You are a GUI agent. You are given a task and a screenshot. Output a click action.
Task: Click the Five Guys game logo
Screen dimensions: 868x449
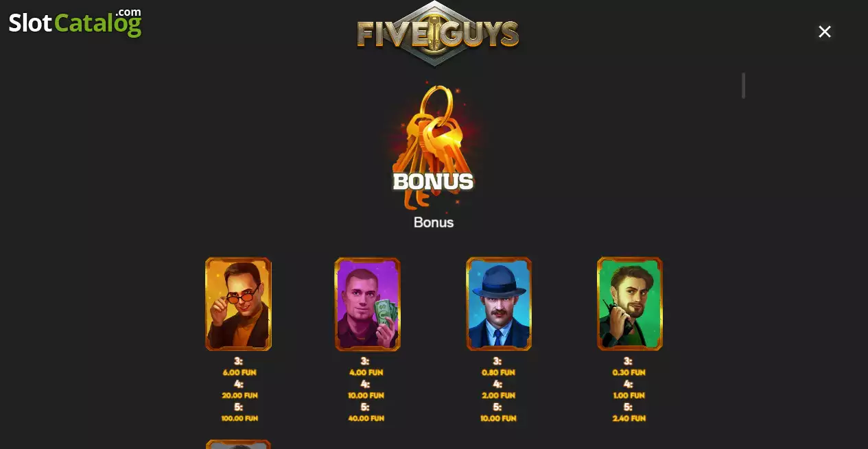(x=437, y=34)
